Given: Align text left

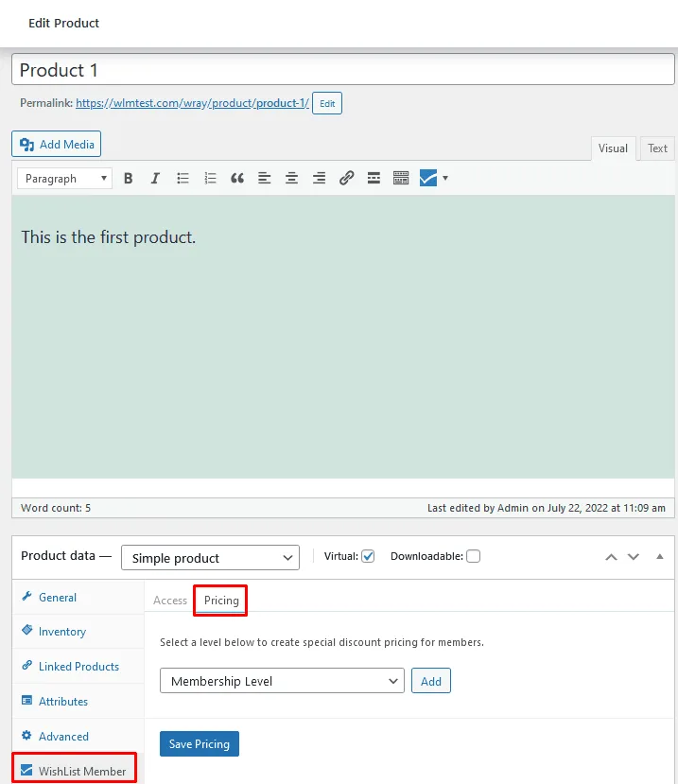Looking at the screenshot, I should [265, 178].
